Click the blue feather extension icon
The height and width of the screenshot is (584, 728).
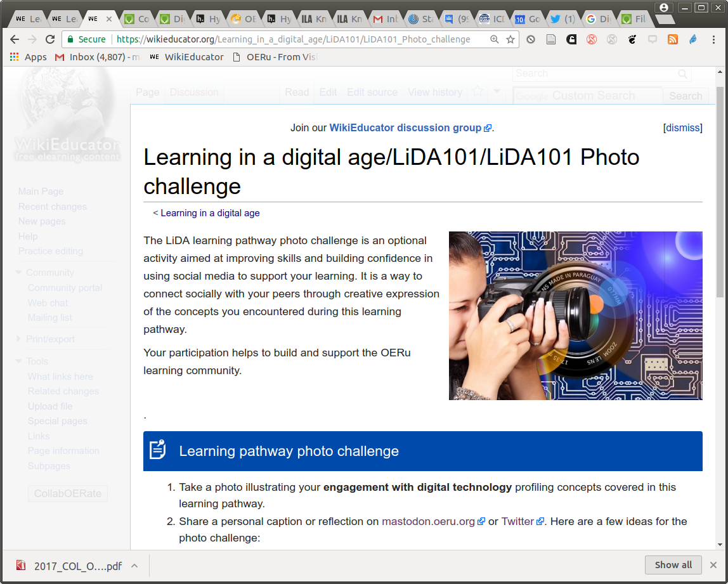point(693,39)
